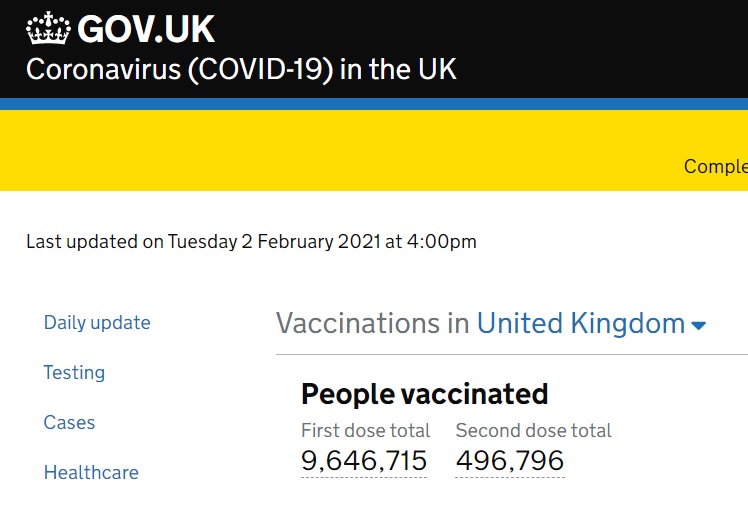This screenshot has width=748, height=510.
Task: Click the GOV.UK crown logo icon
Action: pos(48,28)
